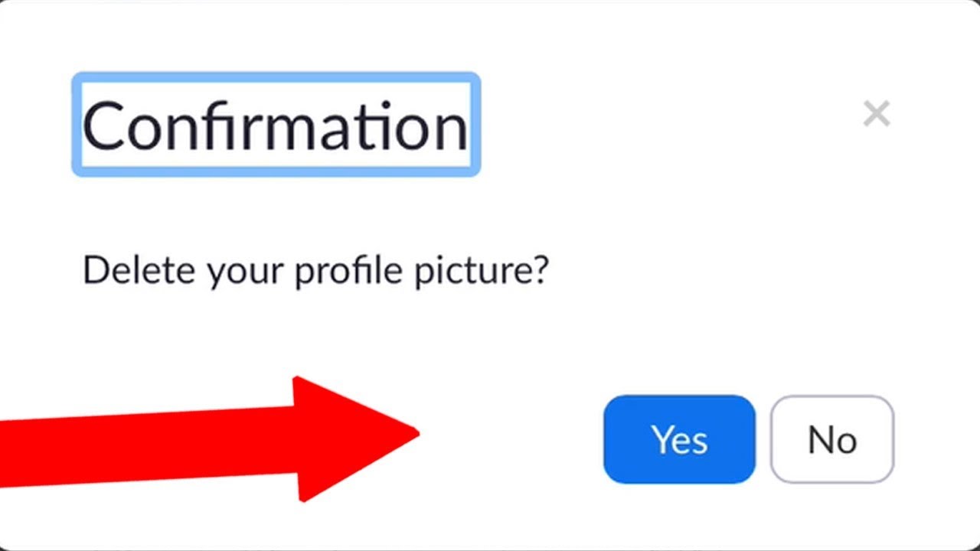Click the "Delete your profile picture?" message

coord(315,271)
